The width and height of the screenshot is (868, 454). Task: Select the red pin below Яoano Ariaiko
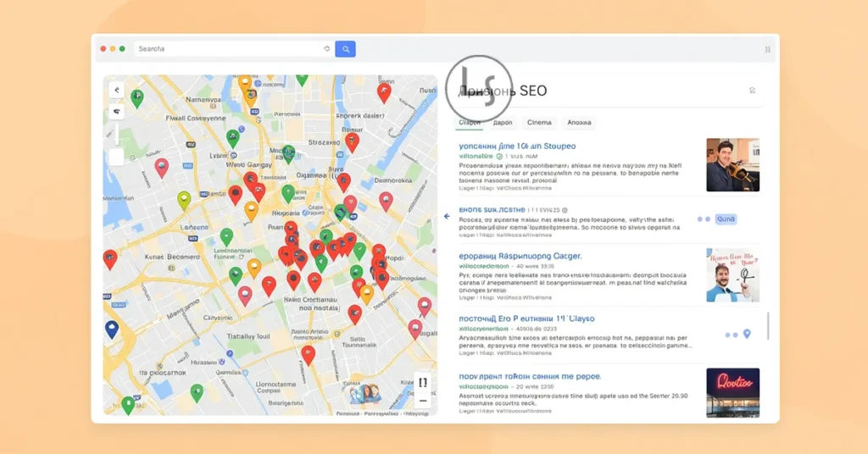point(309,355)
